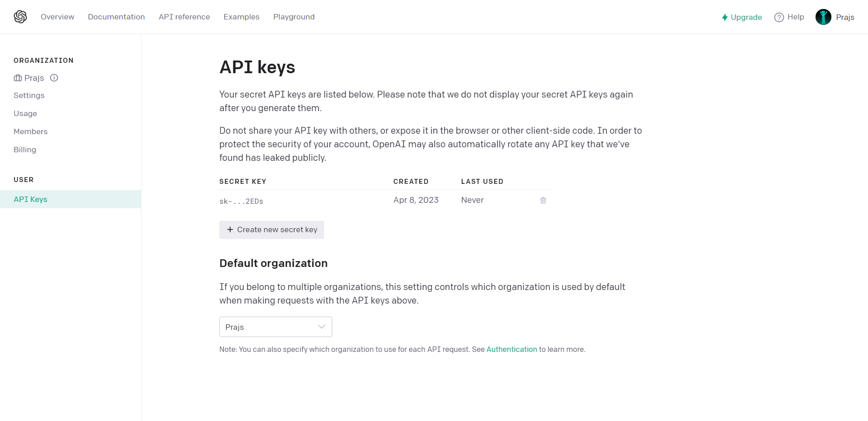Viewport: 868px width, 421px height.
Task: Click the info icon next to Prajs organization
Action: pyautogui.click(x=54, y=78)
